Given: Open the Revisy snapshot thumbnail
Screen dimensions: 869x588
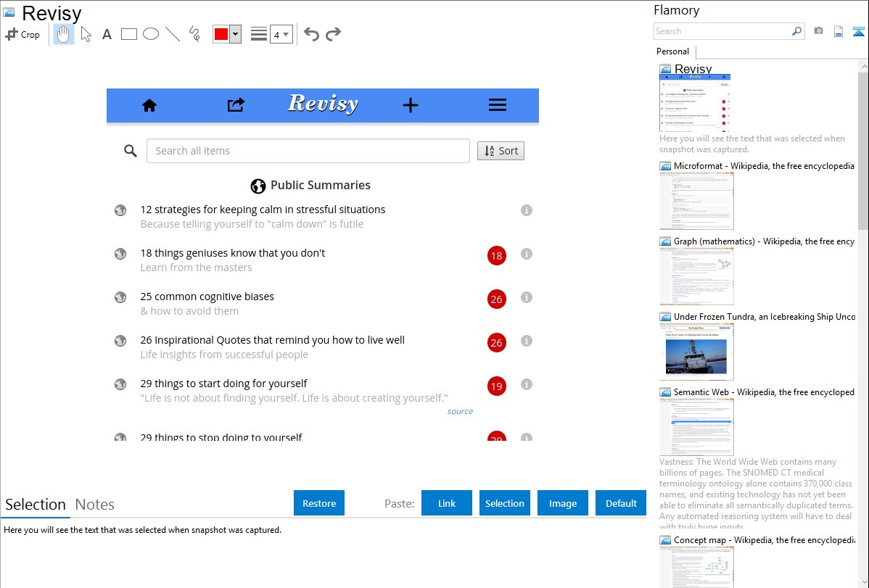Looking at the screenshot, I should 695,103.
